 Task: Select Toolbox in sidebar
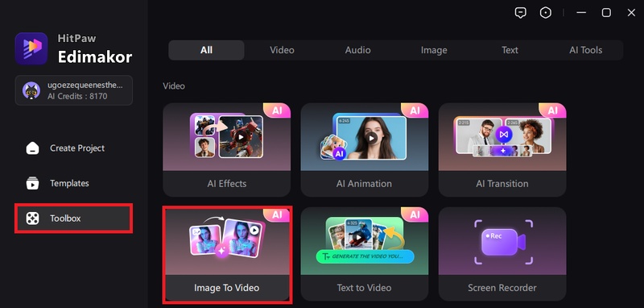tap(73, 219)
